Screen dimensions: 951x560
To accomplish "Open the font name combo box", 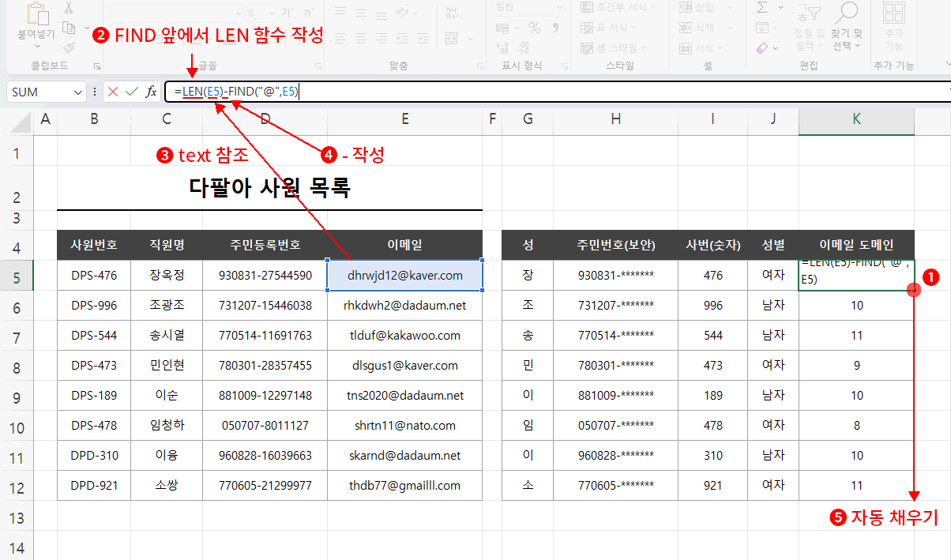I will (175, 13).
